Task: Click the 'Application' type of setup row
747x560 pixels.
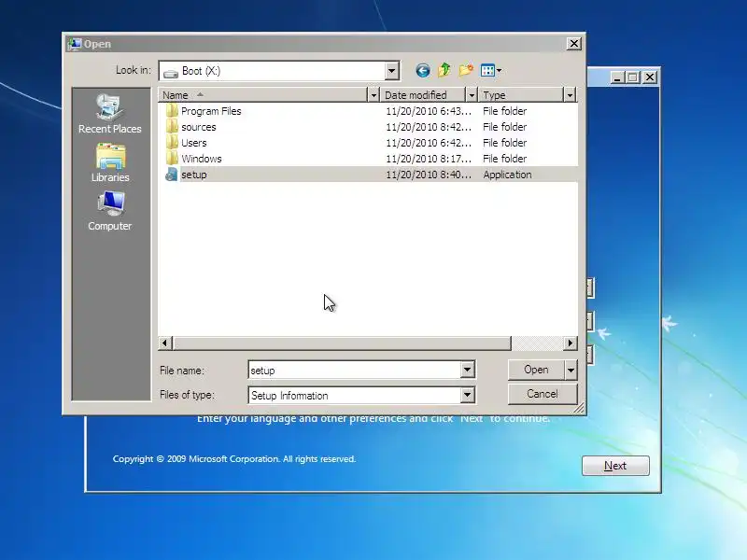Action: [x=507, y=175]
